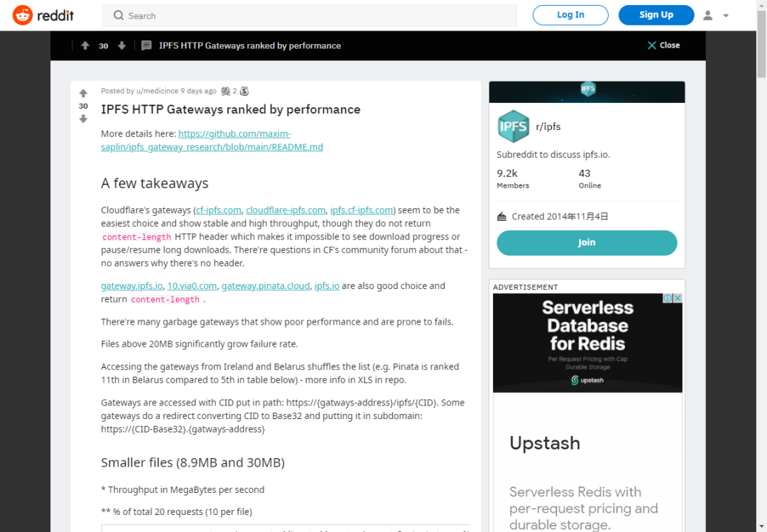This screenshot has width=767, height=532.
Task: Open the AdChoices info icon on advertisement
Action: pos(667,298)
